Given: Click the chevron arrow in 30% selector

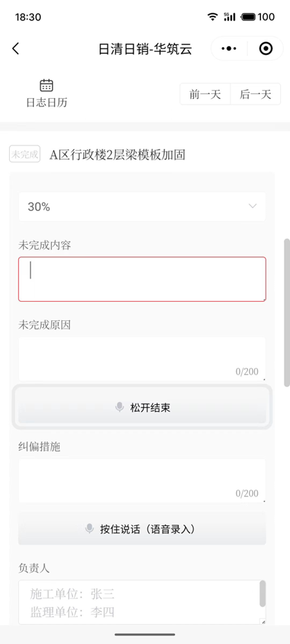Looking at the screenshot, I should [253, 206].
